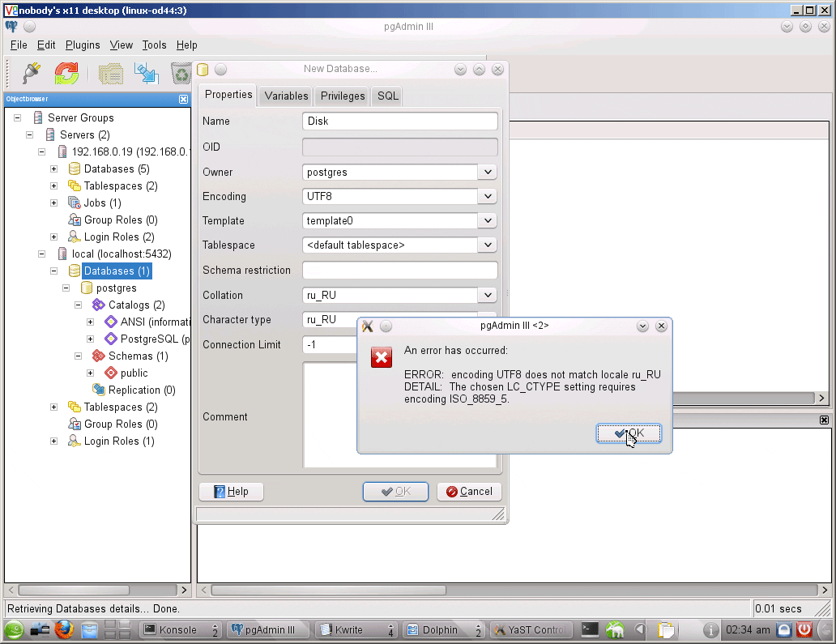The image size is (836, 644).
Task: Expand Databases (5) under 192.168.0.19
Action: click(53, 169)
